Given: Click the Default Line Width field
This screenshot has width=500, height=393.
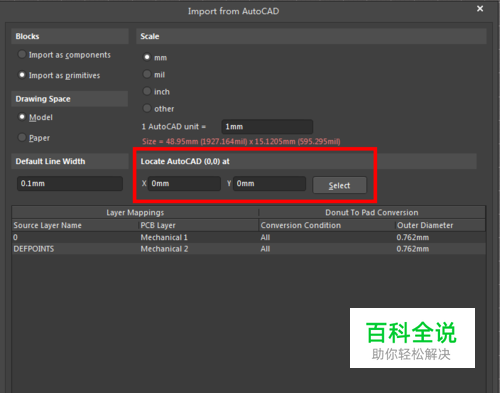Looking at the screenshot, I should click(70, 183).
